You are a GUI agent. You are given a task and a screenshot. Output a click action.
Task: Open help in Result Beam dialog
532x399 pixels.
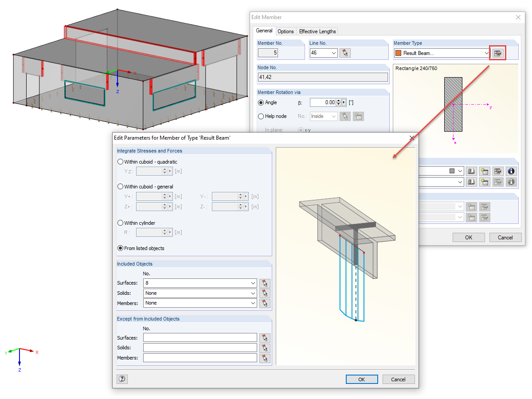click(x=122, y=379)
